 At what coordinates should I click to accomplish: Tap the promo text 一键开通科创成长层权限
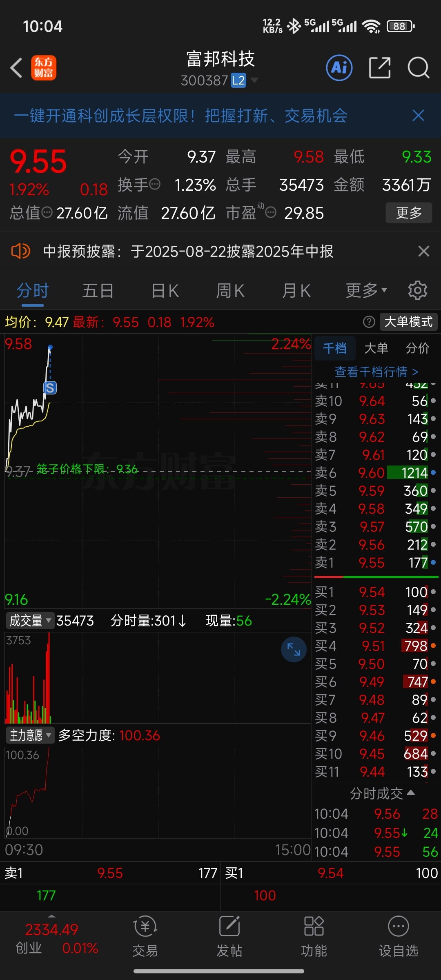tap(180, 116)
